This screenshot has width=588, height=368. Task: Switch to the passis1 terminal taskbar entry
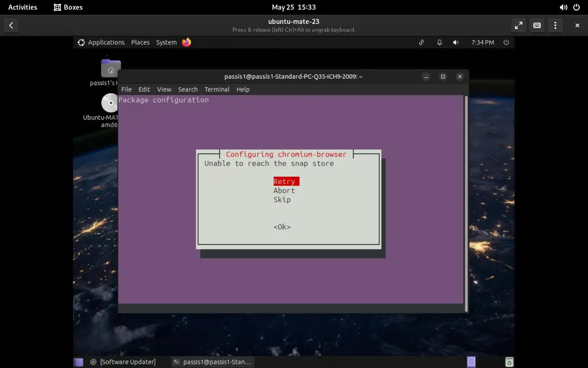point(213,362)
